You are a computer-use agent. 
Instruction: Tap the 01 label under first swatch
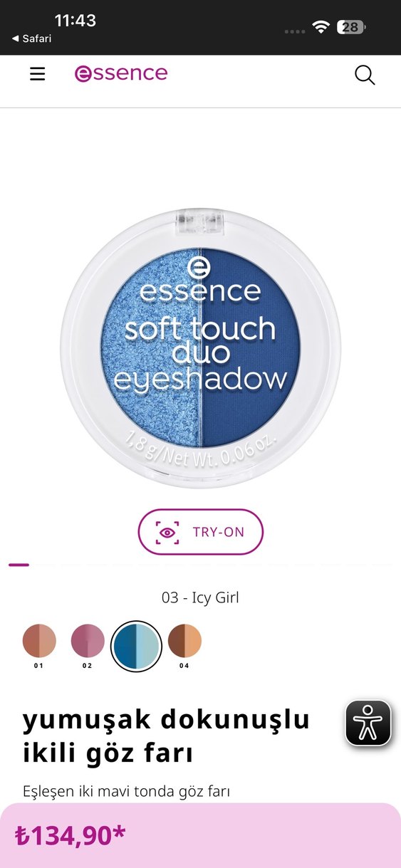pos(38,666)
